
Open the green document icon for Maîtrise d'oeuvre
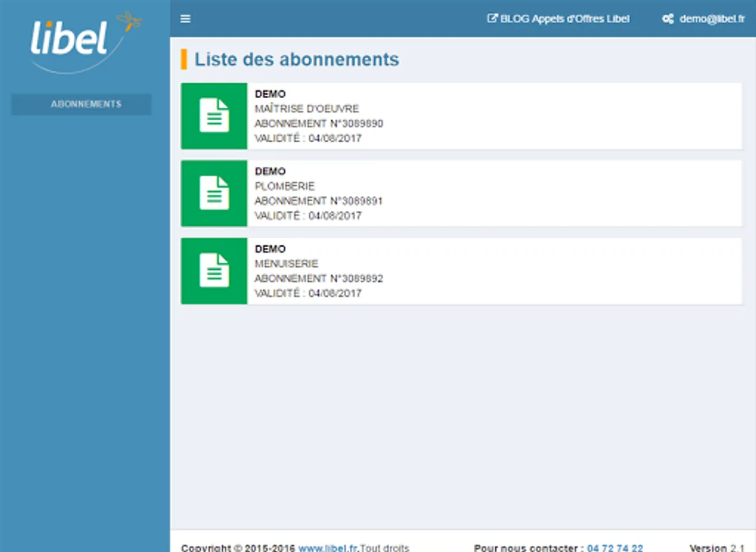[x=214, y=116]
